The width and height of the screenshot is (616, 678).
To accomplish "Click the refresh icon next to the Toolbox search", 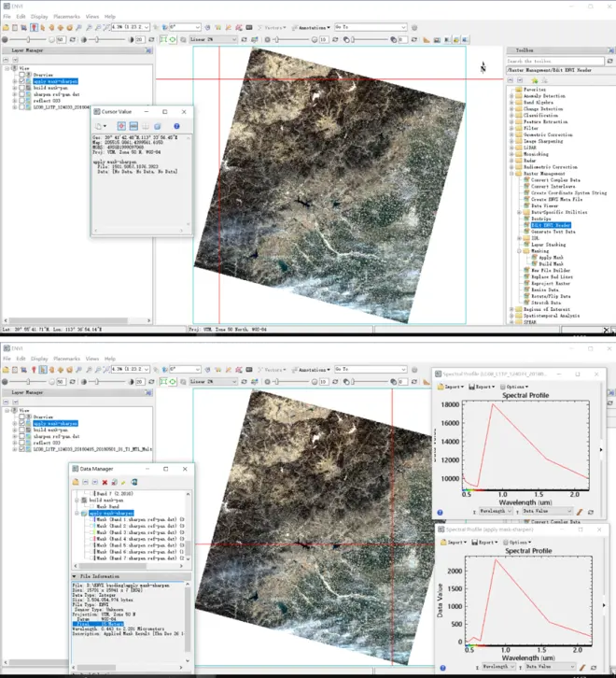I will [610, 62].
